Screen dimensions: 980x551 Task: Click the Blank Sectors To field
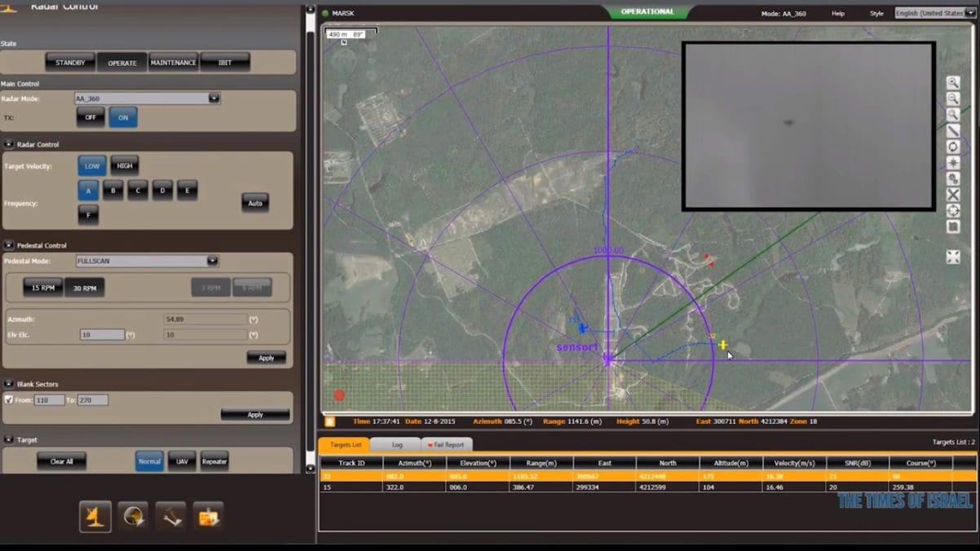tap(93, 400)
